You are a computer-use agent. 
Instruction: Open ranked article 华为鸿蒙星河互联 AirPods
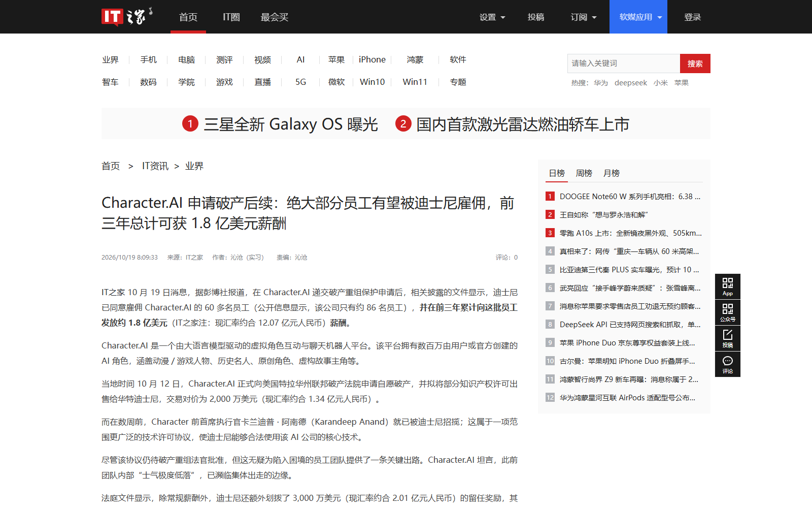[x=627, y=398]
